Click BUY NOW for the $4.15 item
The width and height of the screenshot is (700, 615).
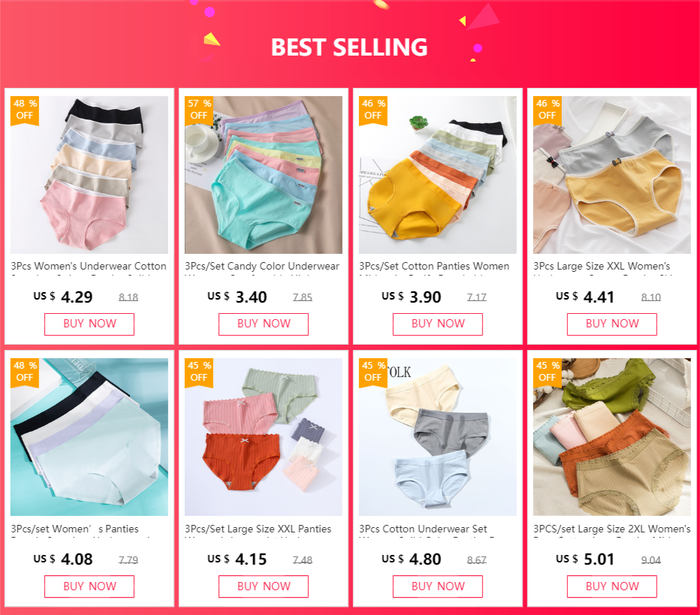click(x=264, y=586)
